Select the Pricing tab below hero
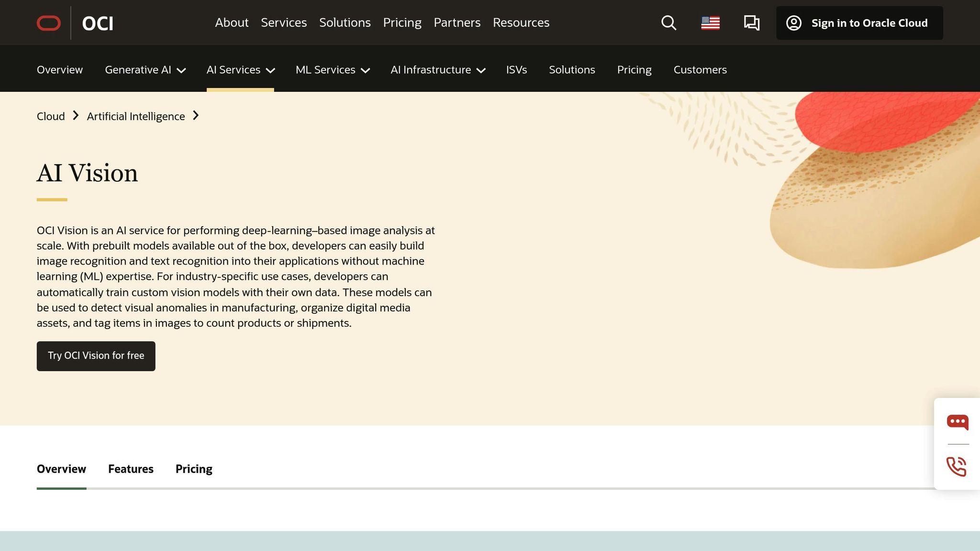Image resolution: width=980 pixels, height=551 pixels. (x=194, y=469)
